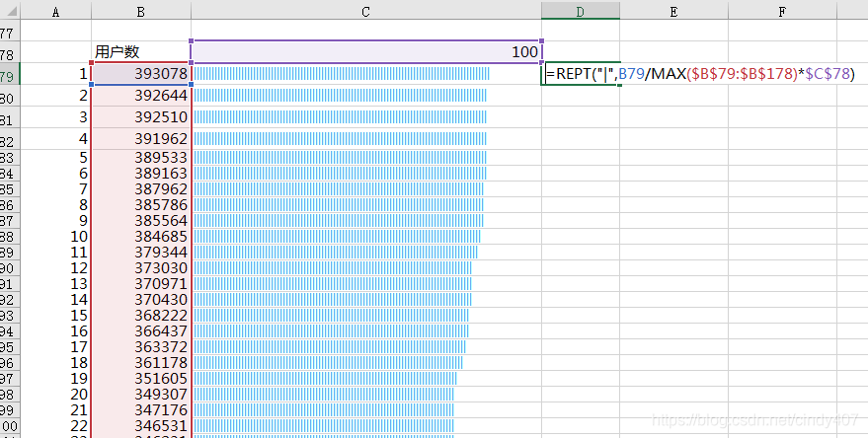Screen dimensions: 868x438
Task: Select cell with value 392510
Action: 141,117
